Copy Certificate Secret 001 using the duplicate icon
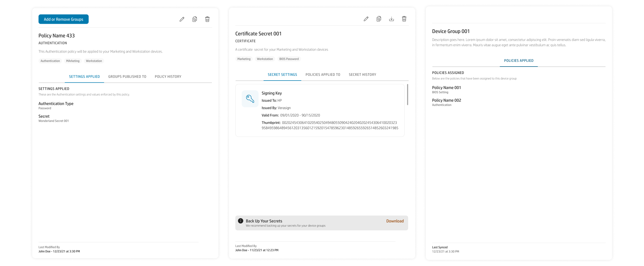The width and height of the screenshot is (644, 266). (379, 19)
